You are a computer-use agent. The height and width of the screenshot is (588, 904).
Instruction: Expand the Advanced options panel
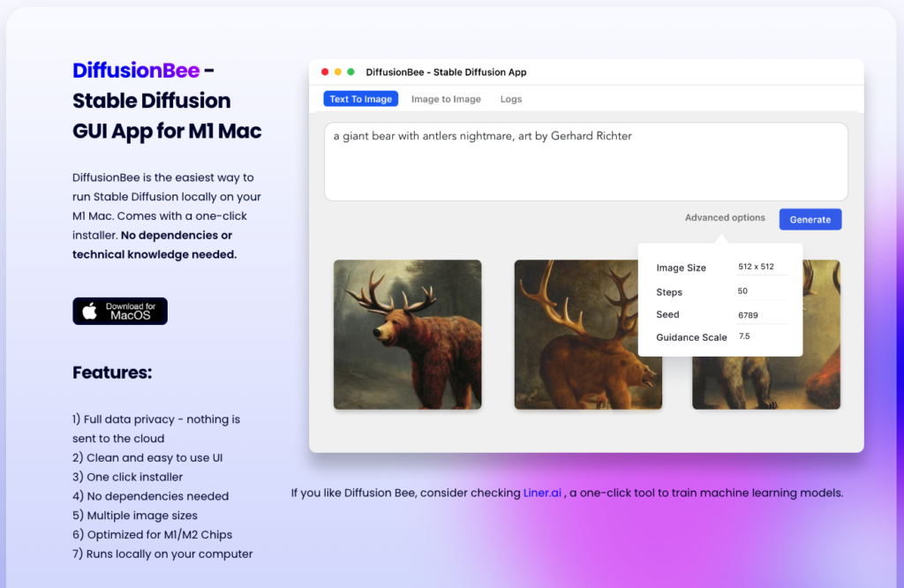point(725,218)
